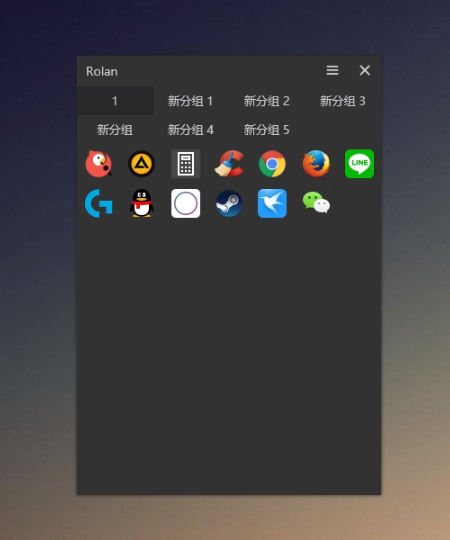Viewport: 450px width, 540px height.
Task: Launch Steam
Action: (229, 204)
